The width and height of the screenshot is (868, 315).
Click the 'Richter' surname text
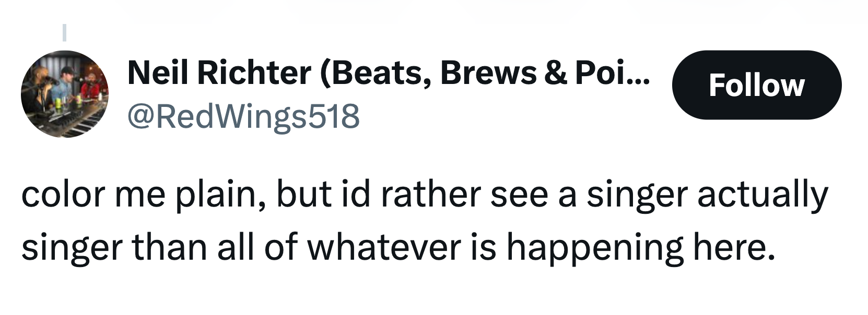pyautogui.click(x=254, y=72)
